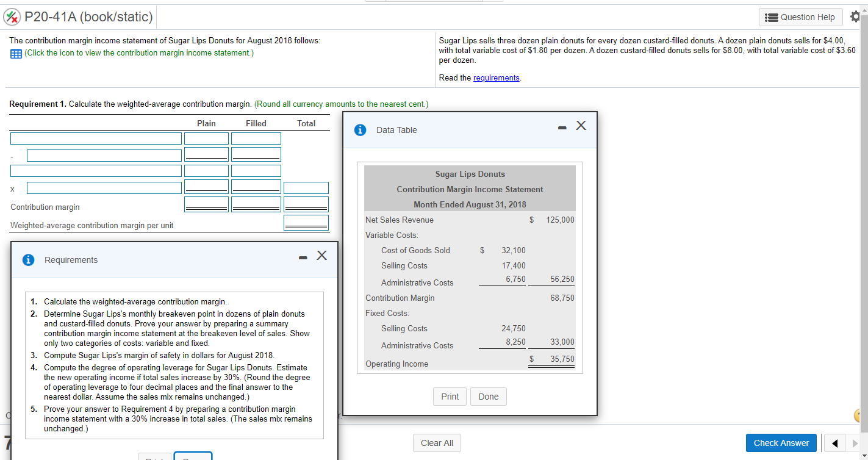Click multiply row Total amount field
This screenshot has width=868, height=460.
[x=306, y=188]
